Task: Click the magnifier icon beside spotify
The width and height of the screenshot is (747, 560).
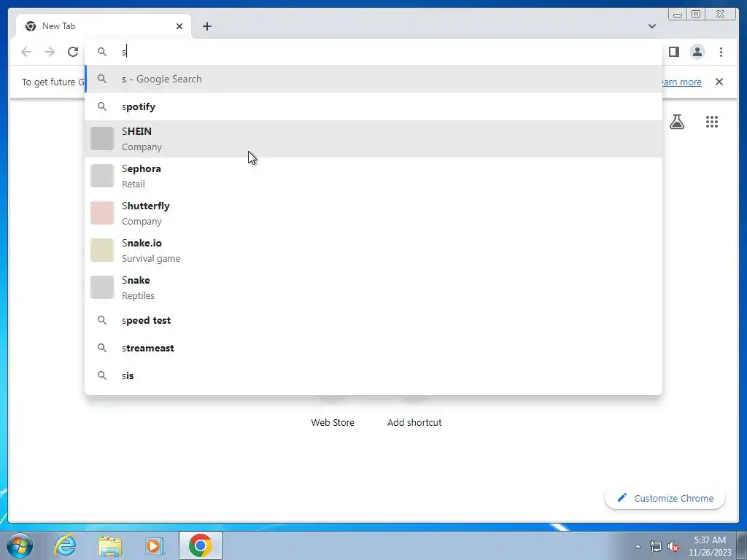Action: (x=102, y=106)
